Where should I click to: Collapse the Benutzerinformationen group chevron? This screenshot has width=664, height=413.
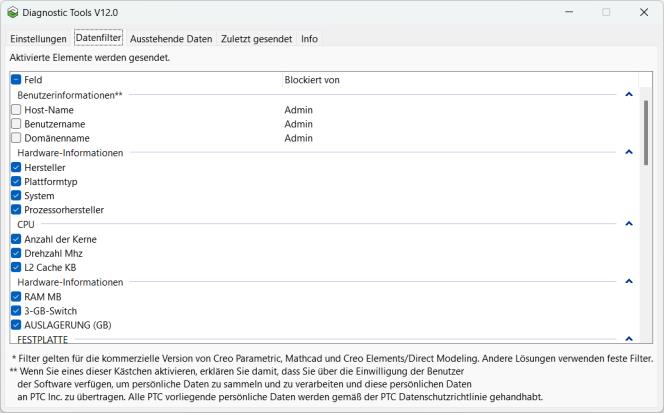point(629,94)
